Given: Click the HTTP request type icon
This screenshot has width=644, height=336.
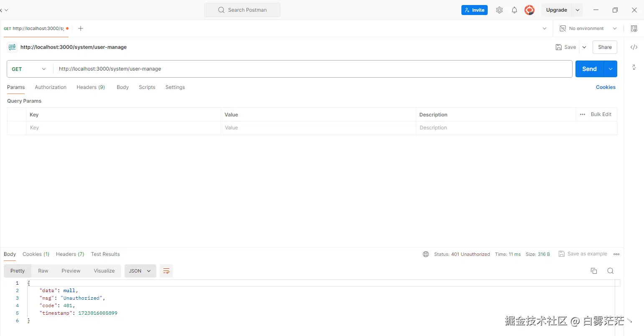Looking at the screenshot, I should click(12, 47).
